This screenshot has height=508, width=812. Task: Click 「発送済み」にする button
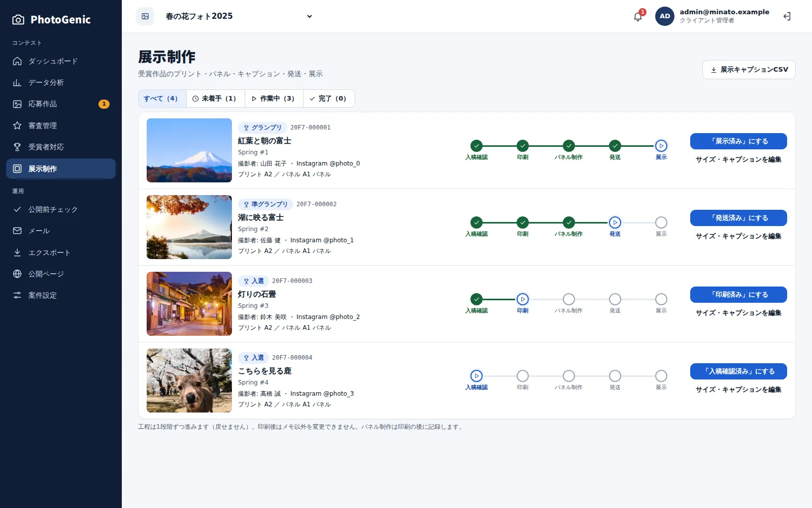738,218
